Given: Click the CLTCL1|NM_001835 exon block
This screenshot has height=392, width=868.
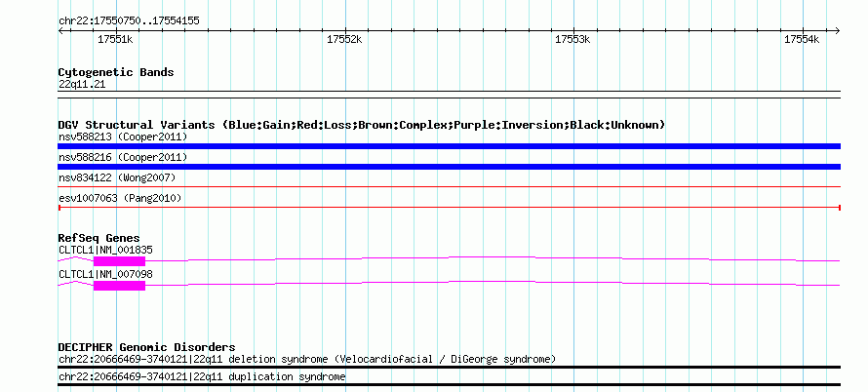Looking at the screenshot, I should tap(119, 261).
